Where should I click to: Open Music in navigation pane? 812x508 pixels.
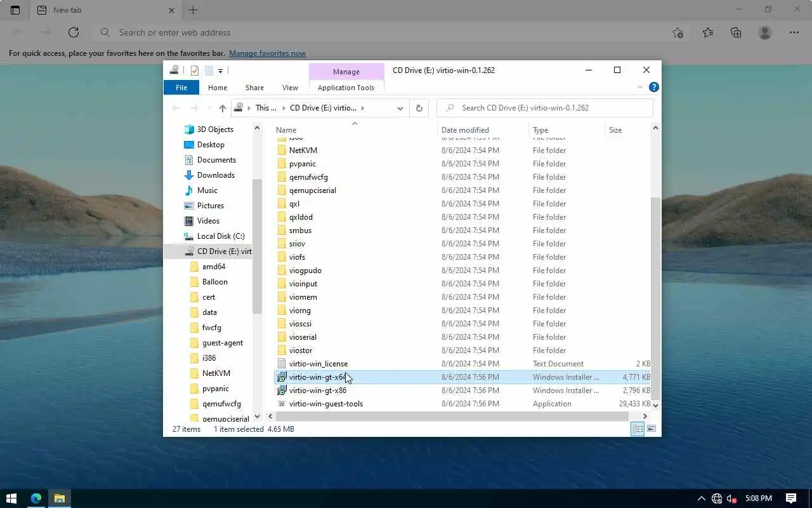point(207,190)
